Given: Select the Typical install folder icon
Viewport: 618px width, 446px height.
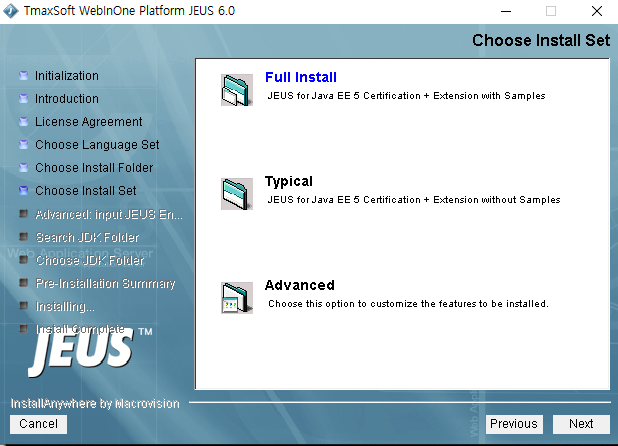Looking at the screenshot, I should (x=236, y=194).
